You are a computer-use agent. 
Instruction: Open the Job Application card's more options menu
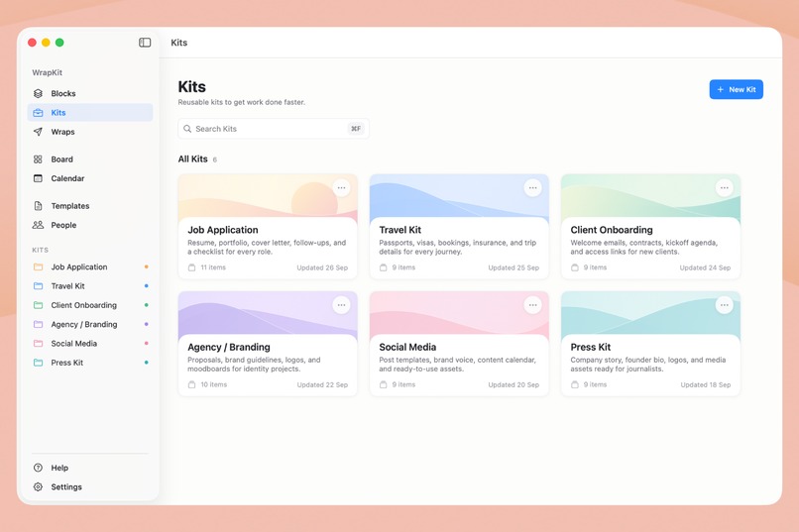(x=341, y=188)
